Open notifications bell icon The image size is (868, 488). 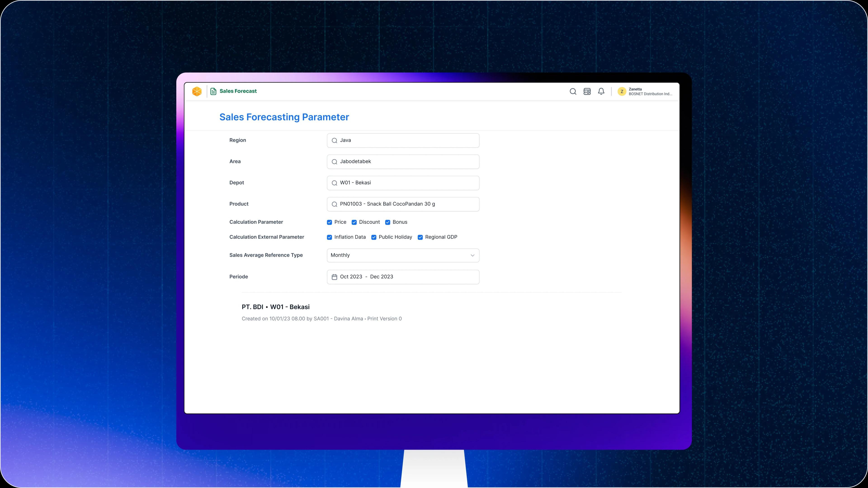(601, 91)
